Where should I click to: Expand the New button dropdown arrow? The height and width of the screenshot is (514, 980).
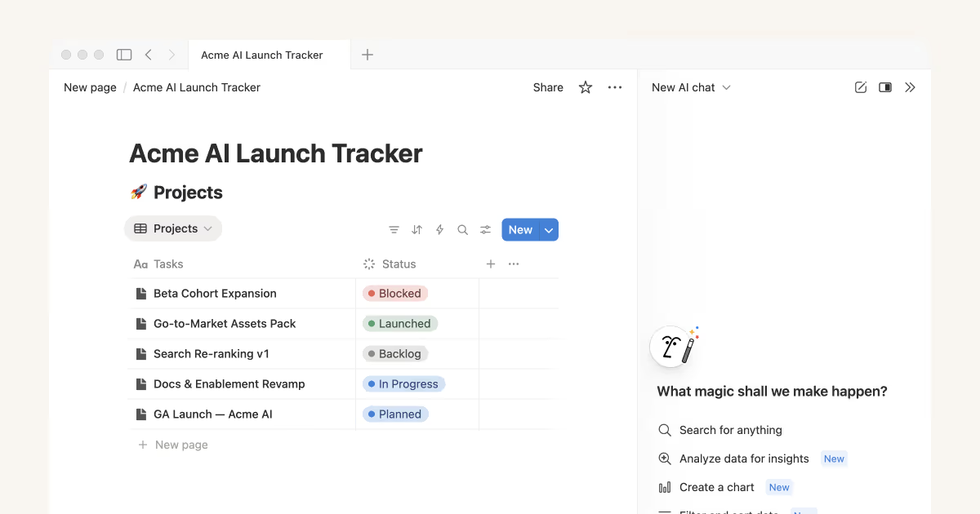click(549, 229)
